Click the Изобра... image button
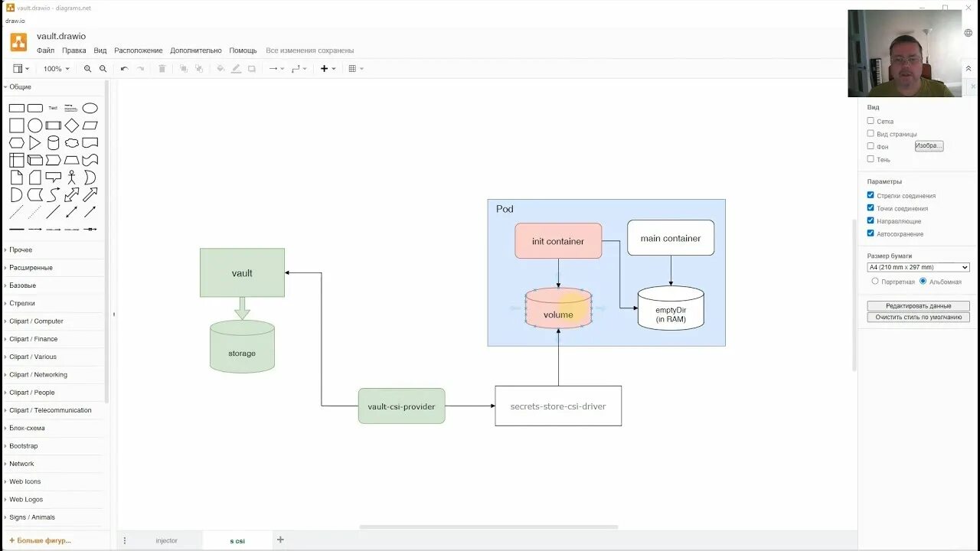Screen dimensions: 980x551 tap(929, 145)
